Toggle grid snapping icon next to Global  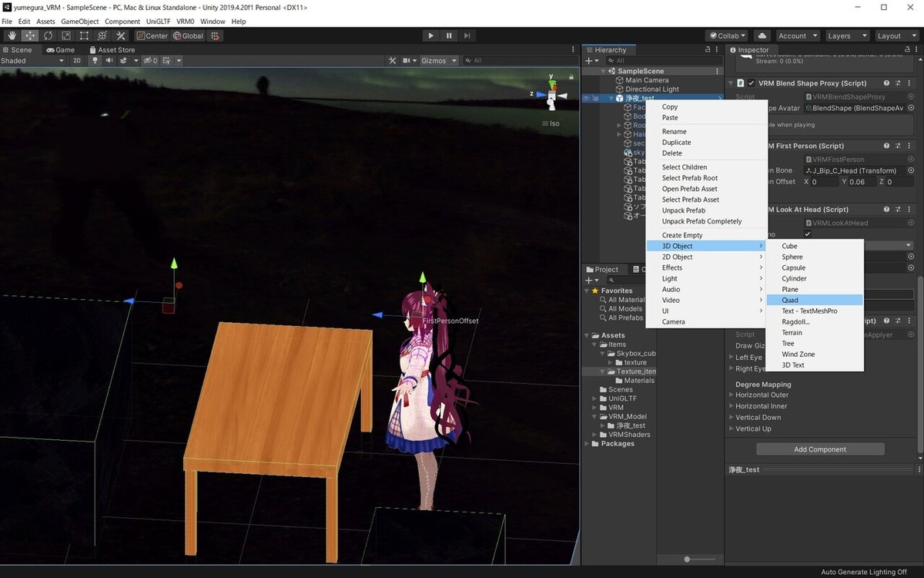(216, 35)
